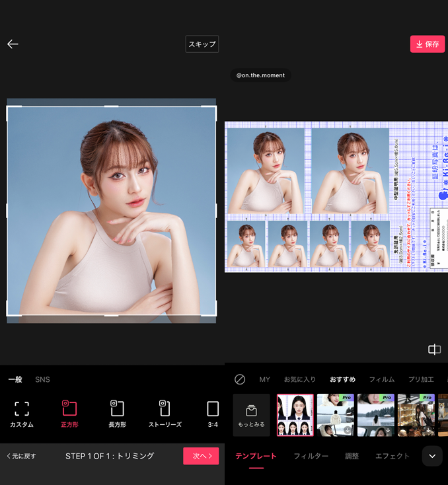The image size is (448, 485).
Task: Switch to the 調整 adjustment tab
Action: (352, 456)
